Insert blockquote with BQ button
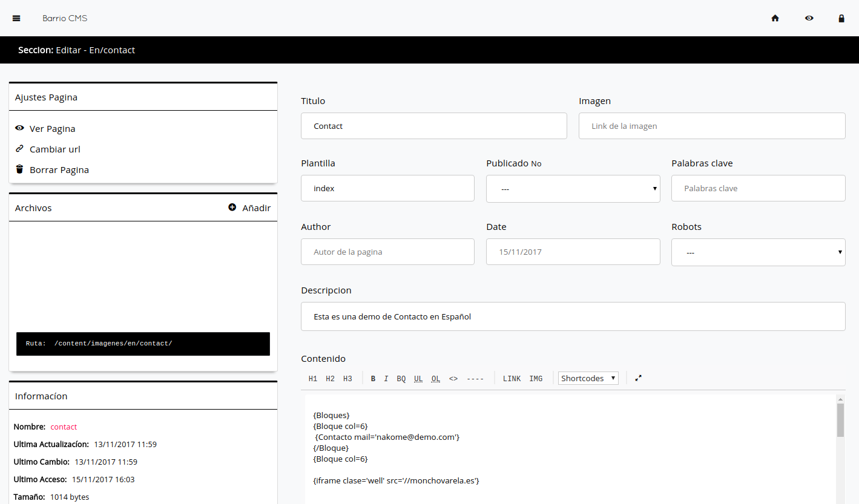859x504 pixels. [x=401, y=379]
